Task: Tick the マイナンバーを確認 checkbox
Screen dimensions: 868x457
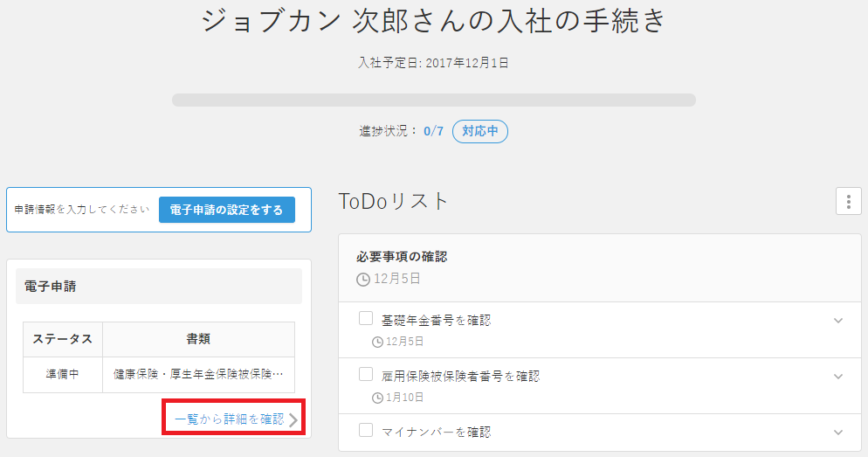Action: 366,430
